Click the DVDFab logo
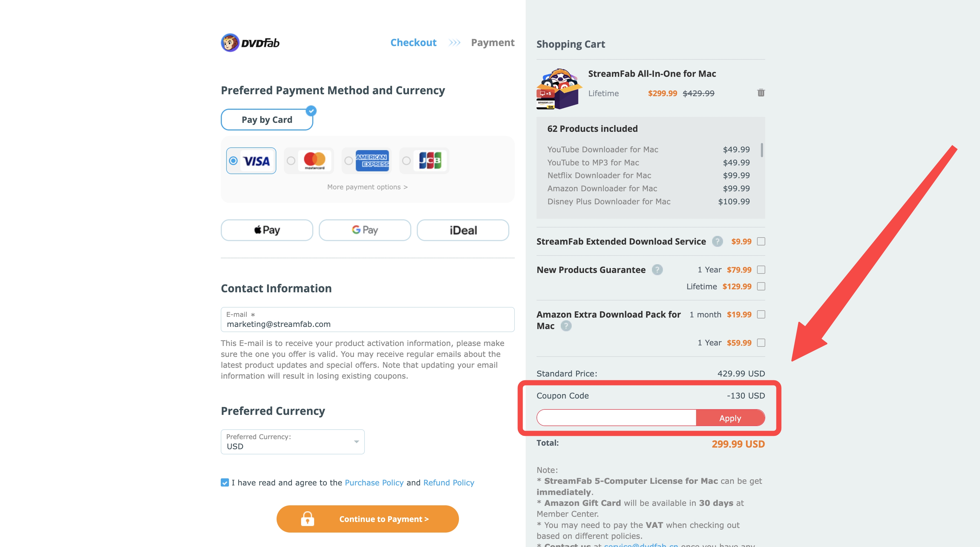Screen dimensions: 980x547 click(x=250, y=43)
